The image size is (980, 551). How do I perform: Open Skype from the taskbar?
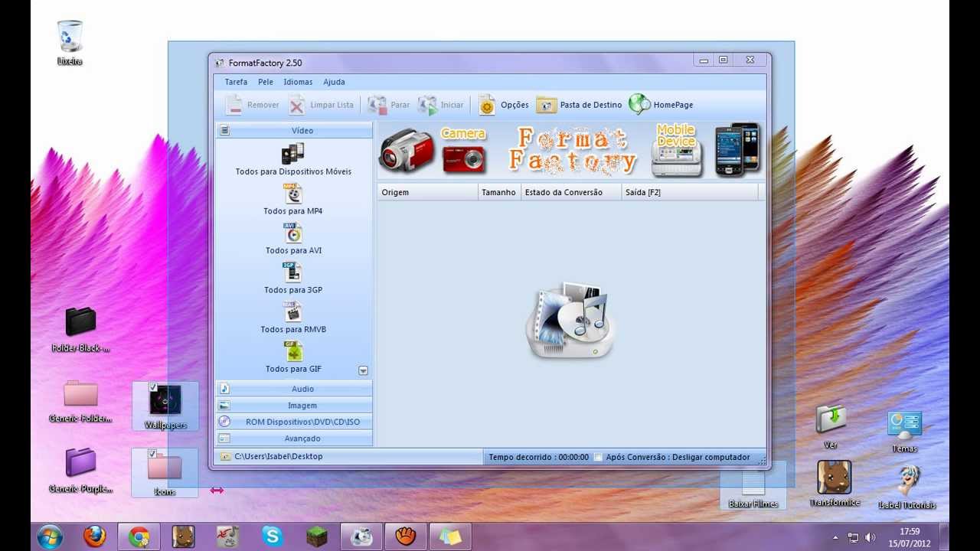click(273, 536)
